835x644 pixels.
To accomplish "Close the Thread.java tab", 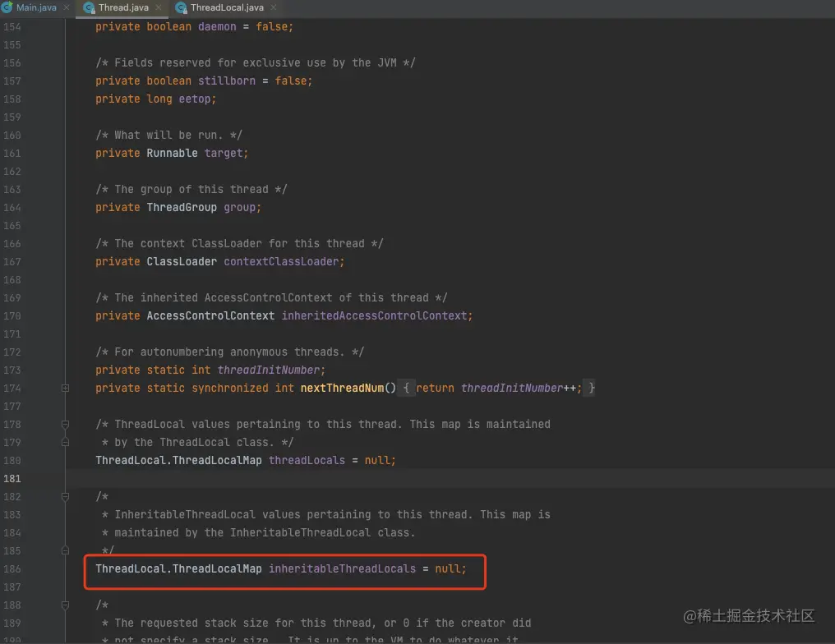I will coord(158,7).
